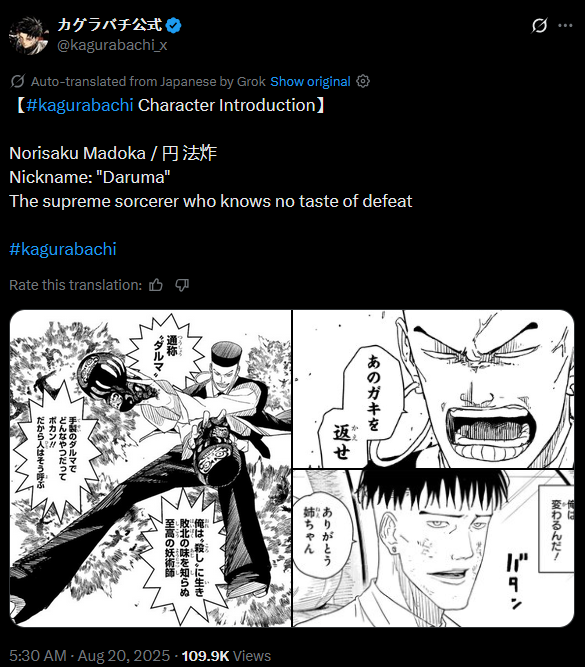
Task: Open the bottom #kagurabachi hashtag
Action: (63, 249)
